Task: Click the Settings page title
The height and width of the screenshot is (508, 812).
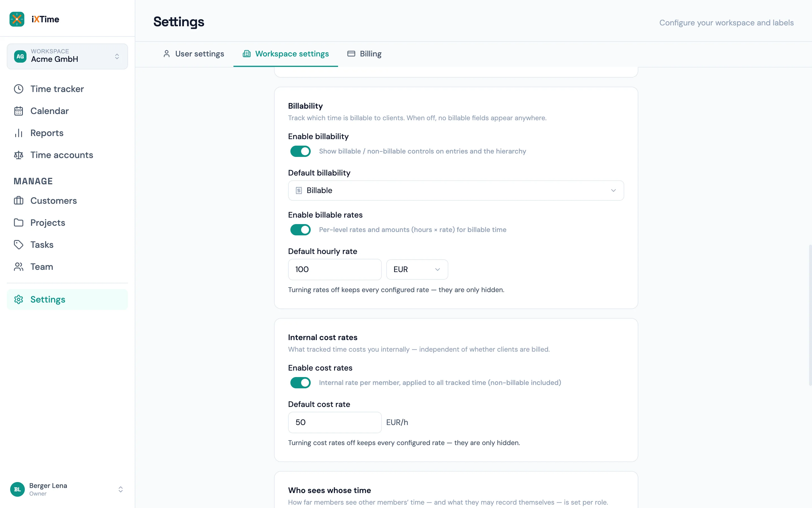Action: (178, 22)
